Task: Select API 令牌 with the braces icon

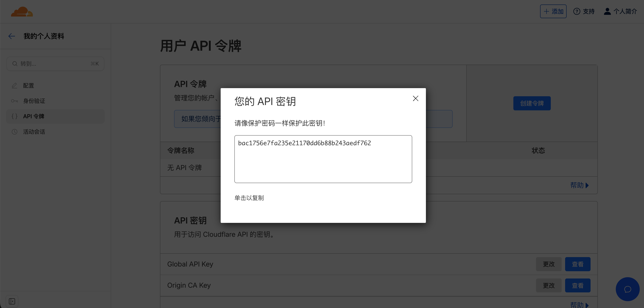Action: (x=14, y=116)
